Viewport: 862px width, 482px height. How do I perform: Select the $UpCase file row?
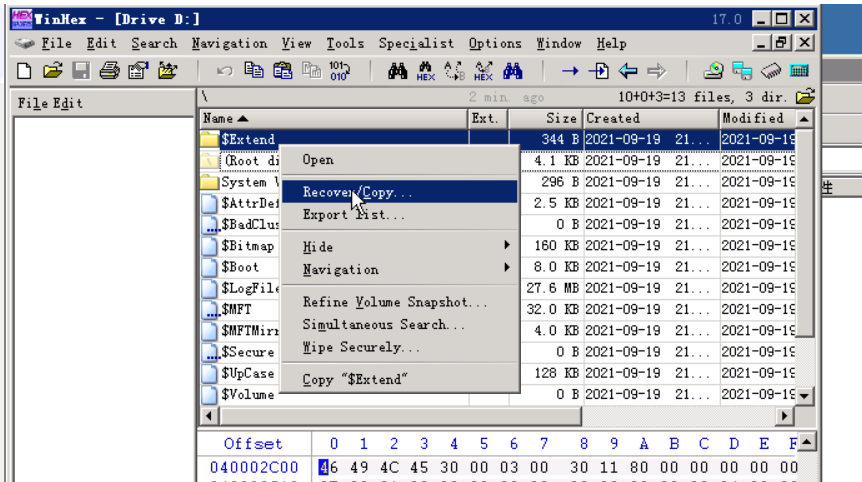click(x=498, y=373)
